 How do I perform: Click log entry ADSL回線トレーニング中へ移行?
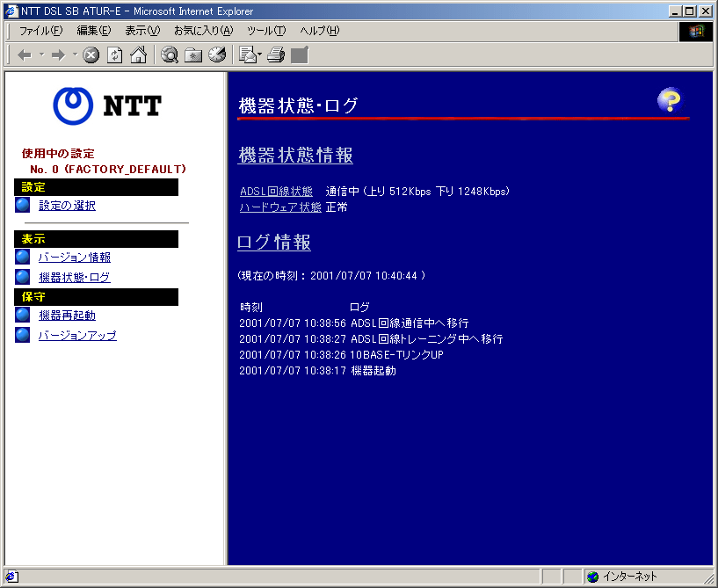tap(427, 339)
